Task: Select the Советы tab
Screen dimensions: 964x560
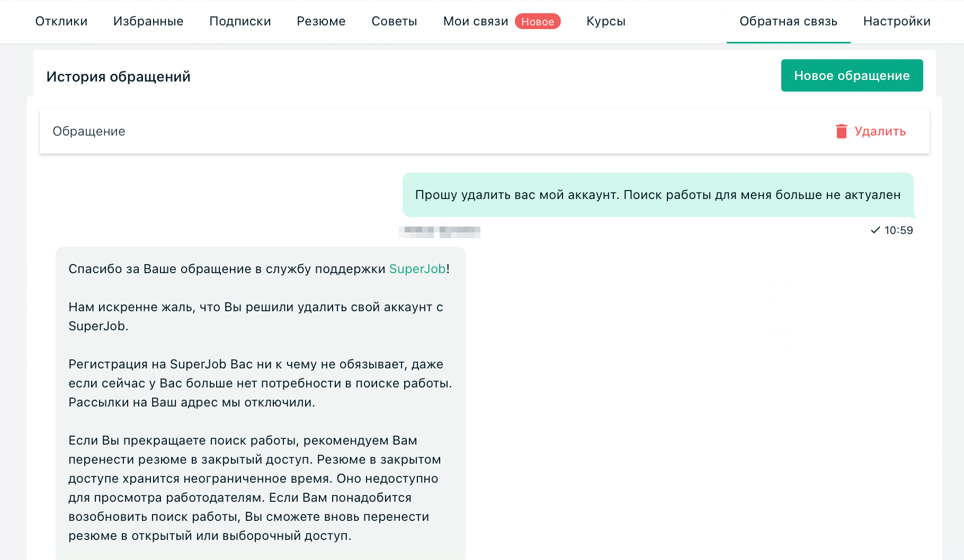Action: pos(395,21)
